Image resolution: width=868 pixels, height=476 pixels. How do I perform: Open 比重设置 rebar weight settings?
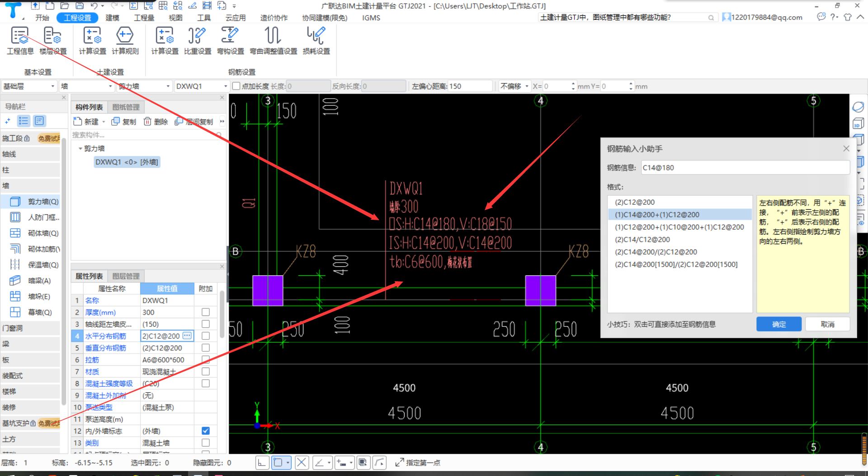[198, 41]
